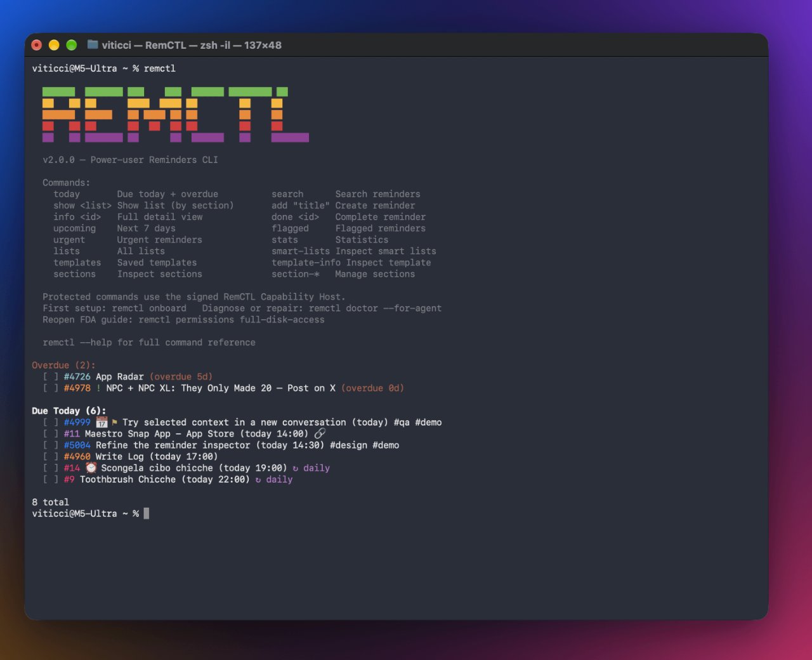Click the calendar emoji on reminder #4999
Image resolution: width=812 pixels, height=660 pixels.
[x=101, y=423]
